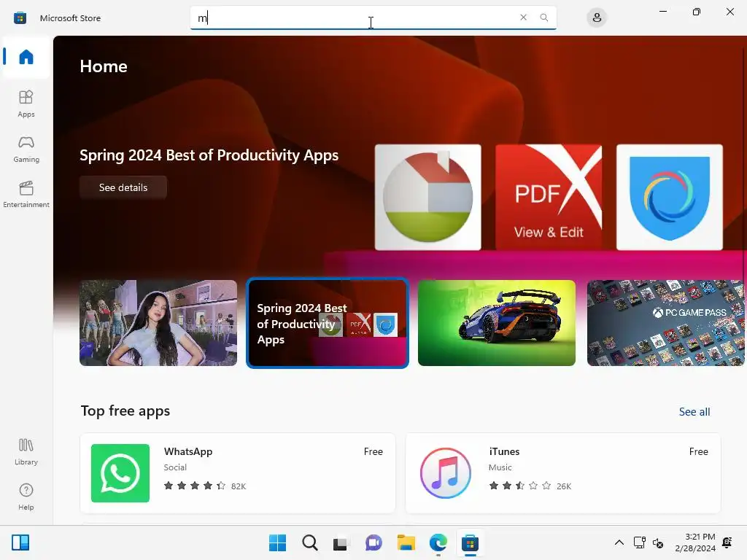747x560 pixels.
Task: Open the WhatsApp app icon
Action: tap(120, 473)
